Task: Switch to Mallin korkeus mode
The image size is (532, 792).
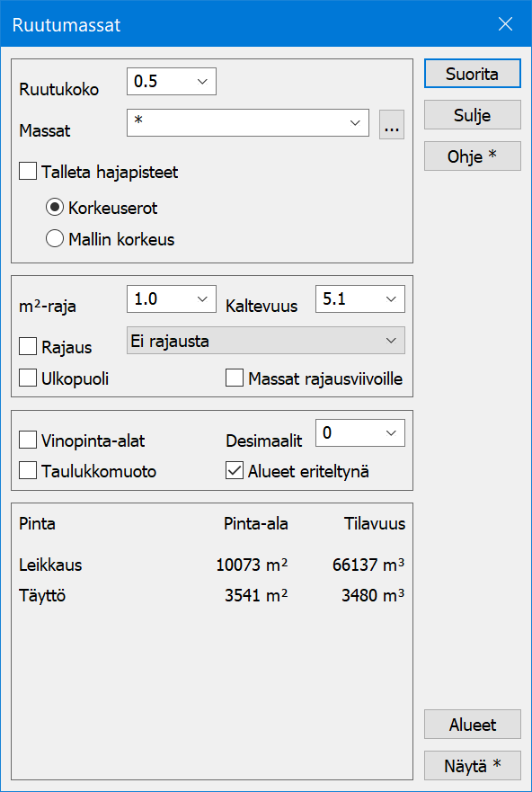Action: coord(54,239)
